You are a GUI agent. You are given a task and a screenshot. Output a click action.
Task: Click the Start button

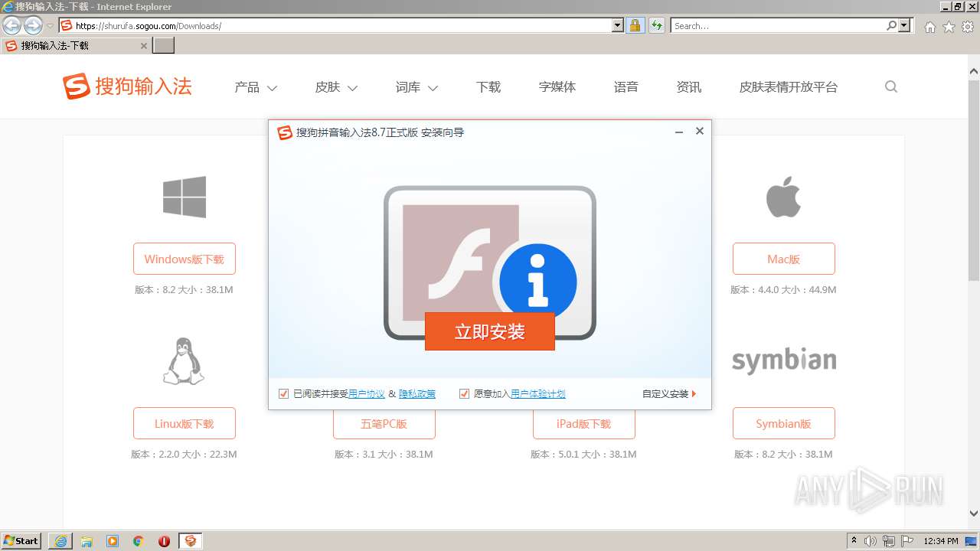21,541
